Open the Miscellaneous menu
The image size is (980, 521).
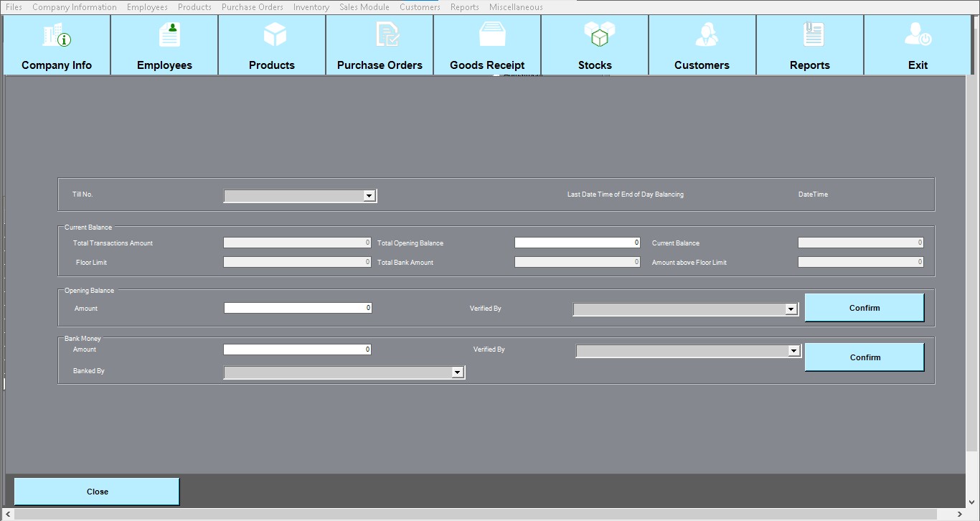(x=515, y=7)
